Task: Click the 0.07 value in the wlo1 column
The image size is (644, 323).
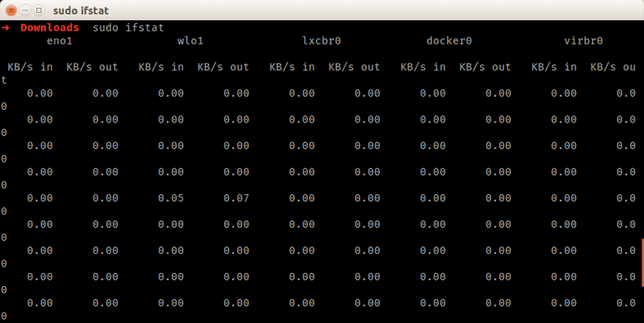Action: pos(237,198)
